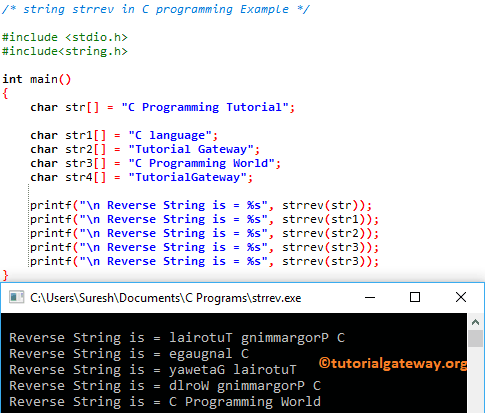The image size is (485, 413).
Task: Click the console scrollbar up arrow
Action: (x=475, y=322)
